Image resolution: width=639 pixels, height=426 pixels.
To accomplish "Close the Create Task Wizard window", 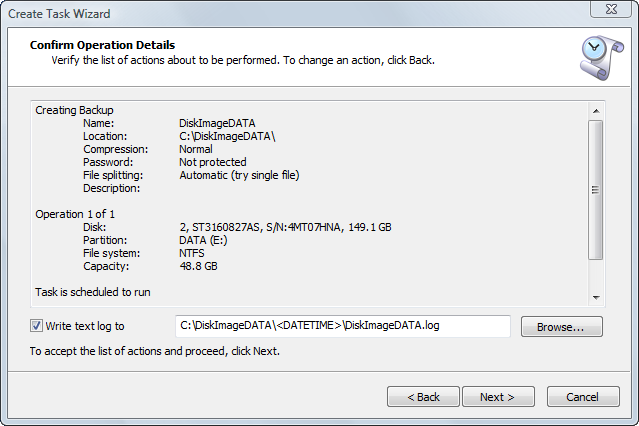I will pyautogui.click(x=611, y=9).
